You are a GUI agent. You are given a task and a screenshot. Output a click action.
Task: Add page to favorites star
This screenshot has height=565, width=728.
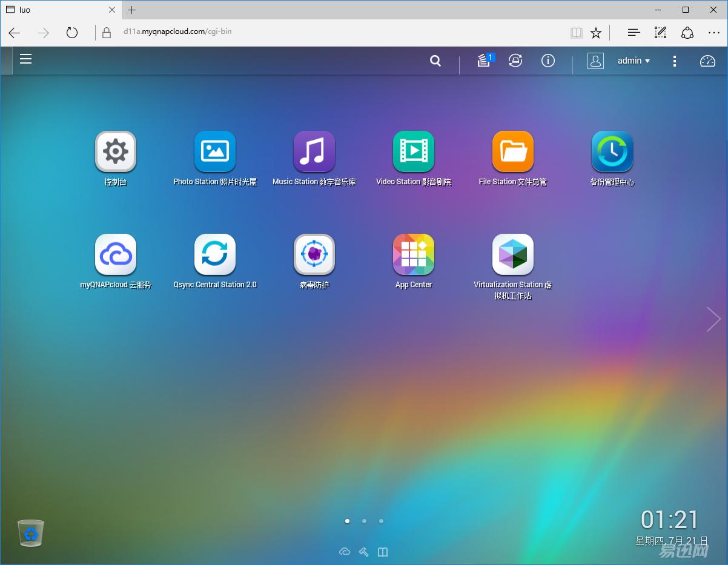click(x=596, y=33)
